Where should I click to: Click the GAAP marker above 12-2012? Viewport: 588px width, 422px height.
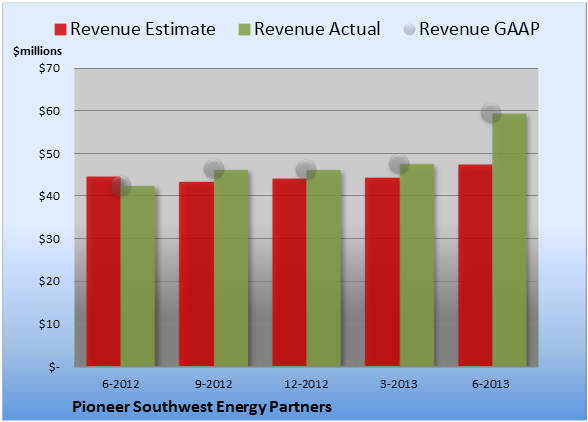pos(306,170)
